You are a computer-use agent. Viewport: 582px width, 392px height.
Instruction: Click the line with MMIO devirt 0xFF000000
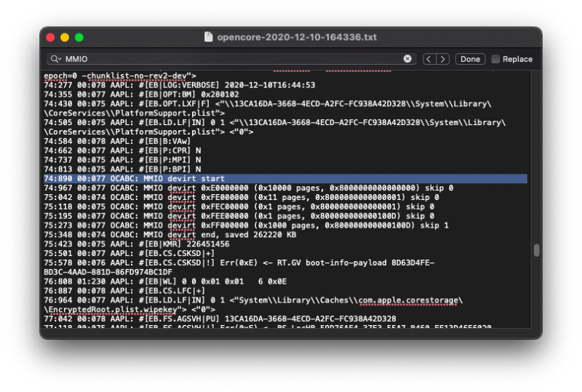click(246, 225)
